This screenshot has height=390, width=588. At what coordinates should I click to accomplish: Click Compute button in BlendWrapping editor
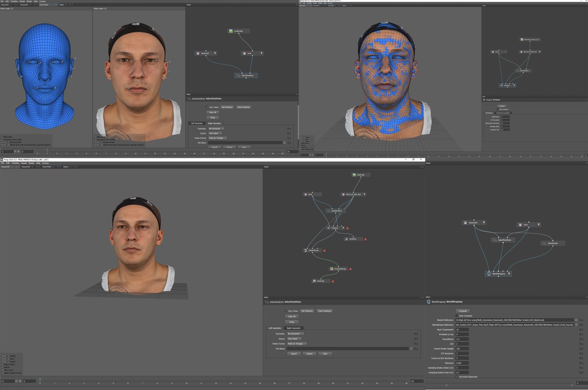[463, 311]
